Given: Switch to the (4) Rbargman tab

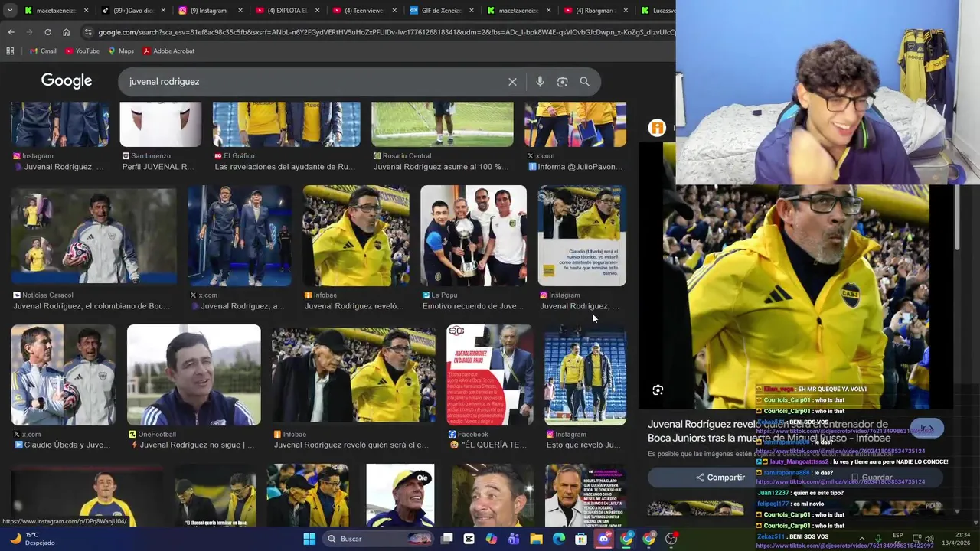Looking at the screenshot, I should tap(595, 11).
